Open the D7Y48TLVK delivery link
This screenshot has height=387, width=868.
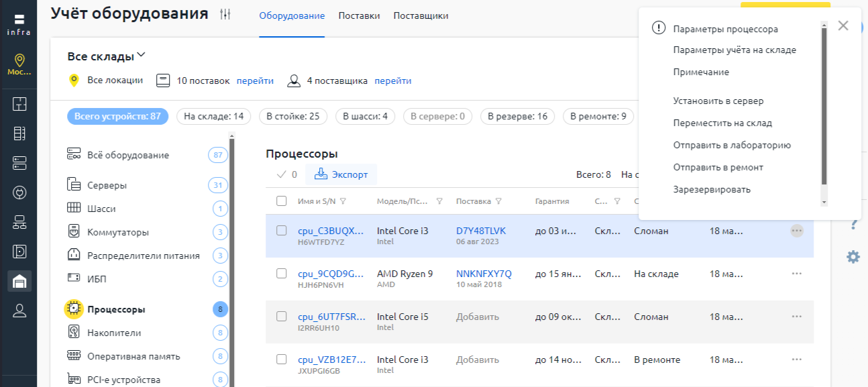pos(481,231)
